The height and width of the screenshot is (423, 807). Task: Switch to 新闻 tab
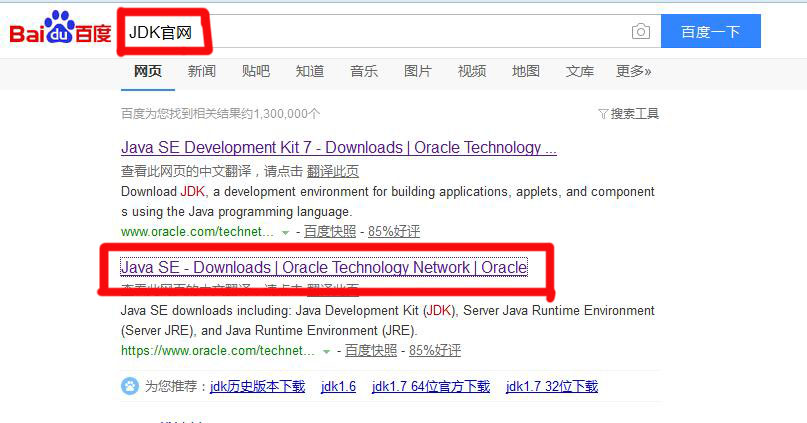(x=202, y=71)
